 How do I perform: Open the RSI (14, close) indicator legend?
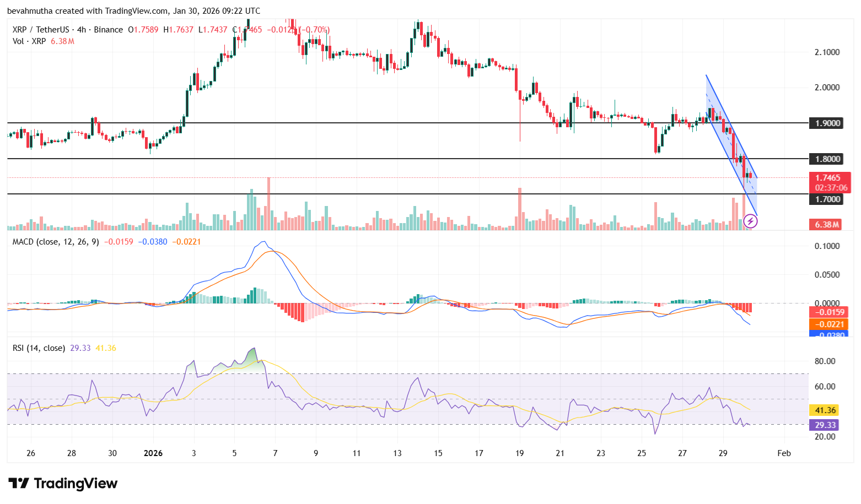click(39, 348)
